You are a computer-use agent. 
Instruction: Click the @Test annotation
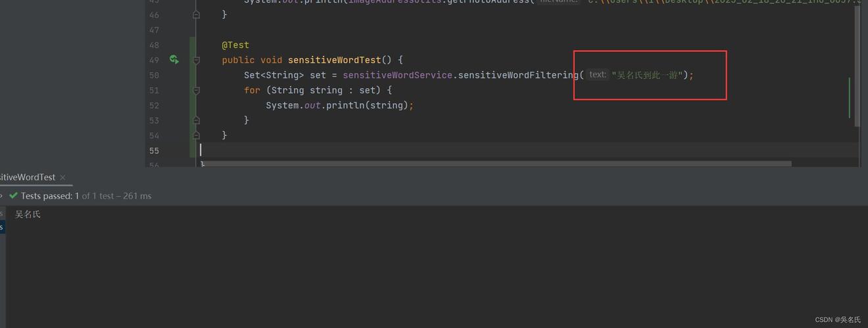pyautogui.click(x=235, y=45)
